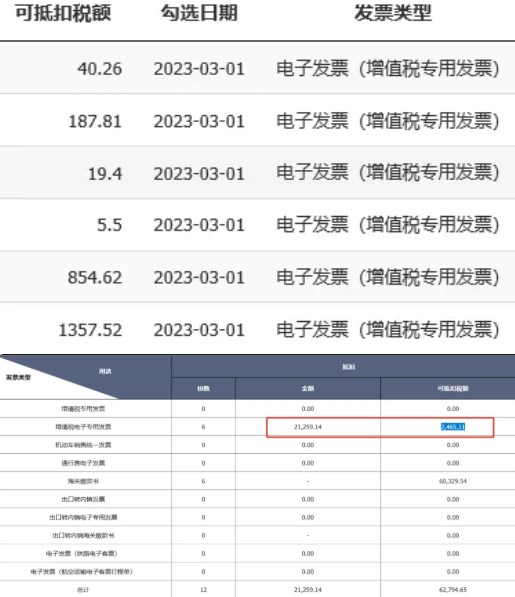Click the small 发票类型 label in diagonal header
The width and height of the screenshot is (515, 597).
[18, 377]
